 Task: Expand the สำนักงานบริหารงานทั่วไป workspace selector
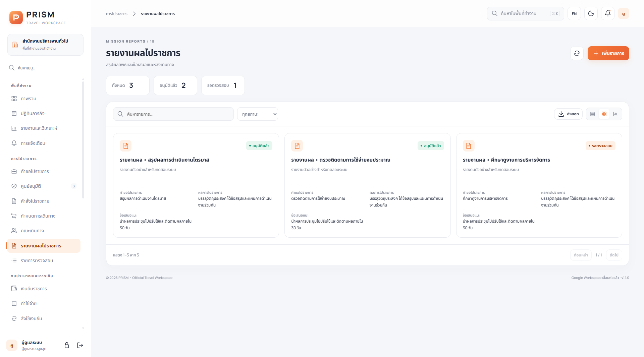tap(45, 45)
